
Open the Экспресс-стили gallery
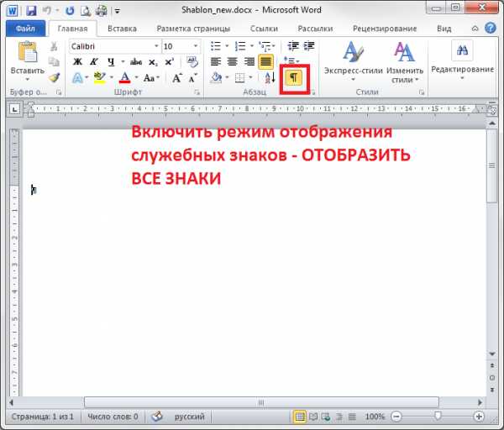[354, 61]
